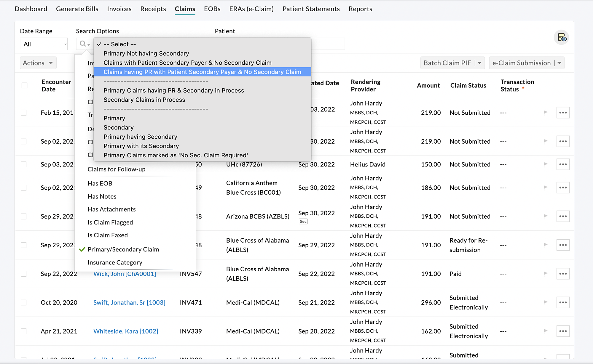Screen dimensions: 593x364
Task: Choose 'Secondary Claims in Process' option
Action: (144, 100)
